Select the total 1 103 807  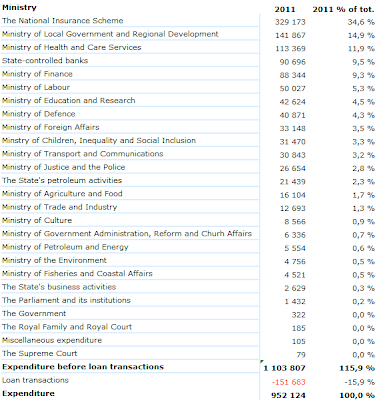pos(284,369)
